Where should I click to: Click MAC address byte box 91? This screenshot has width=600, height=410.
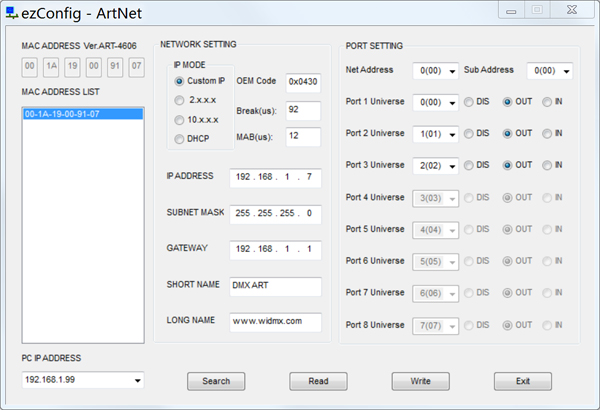point(115,67)
